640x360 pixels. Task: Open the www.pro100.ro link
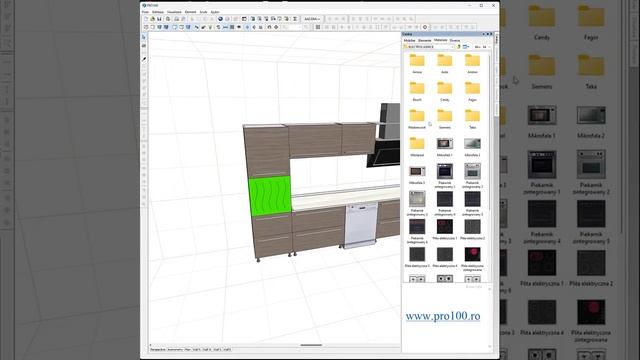[x=443, y=316]
